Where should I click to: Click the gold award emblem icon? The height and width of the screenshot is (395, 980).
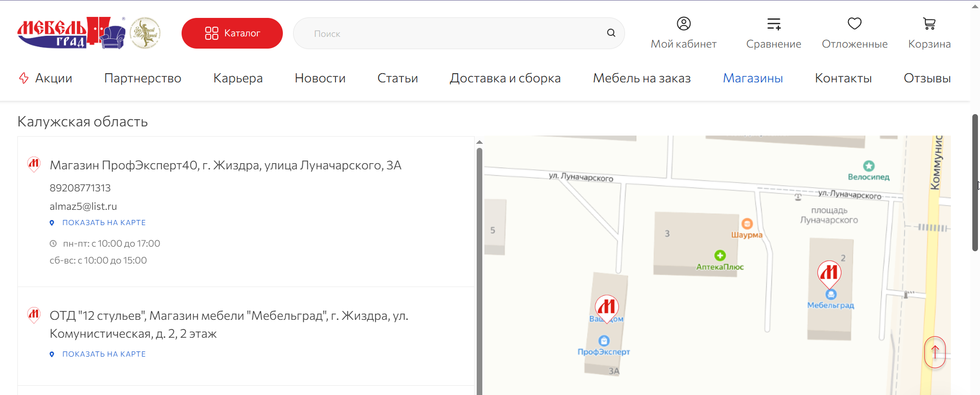point(145,33)
